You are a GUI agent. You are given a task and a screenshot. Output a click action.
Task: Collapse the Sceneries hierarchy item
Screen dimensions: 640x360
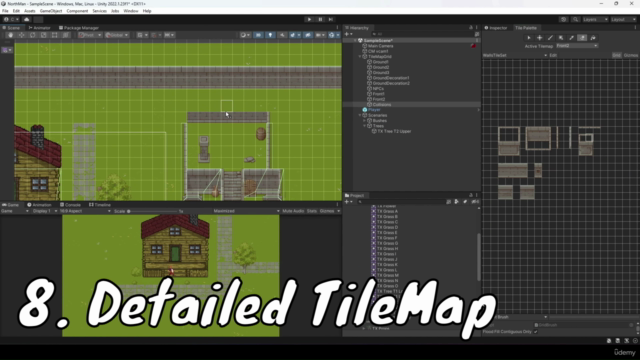click(x=360, y=116)
